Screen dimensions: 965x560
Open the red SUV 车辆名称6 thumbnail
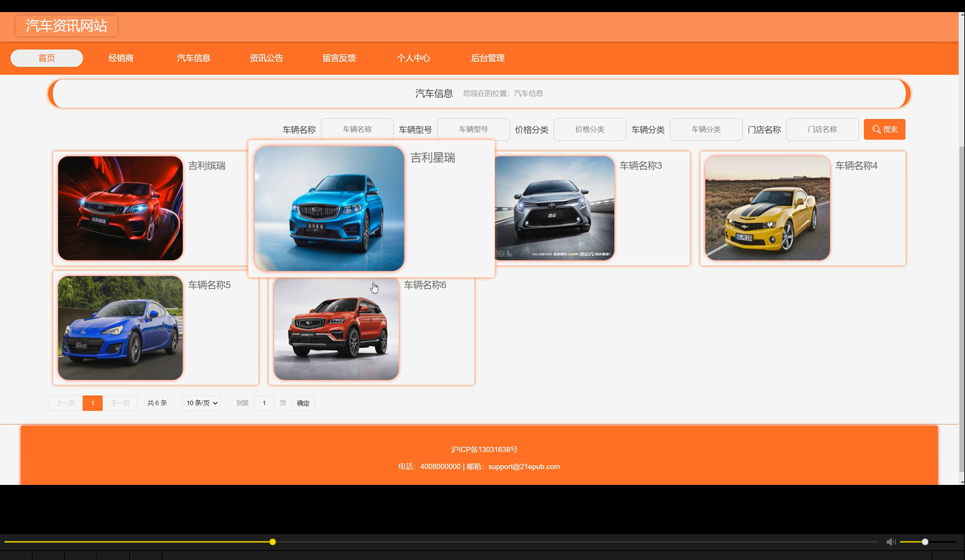336,329
